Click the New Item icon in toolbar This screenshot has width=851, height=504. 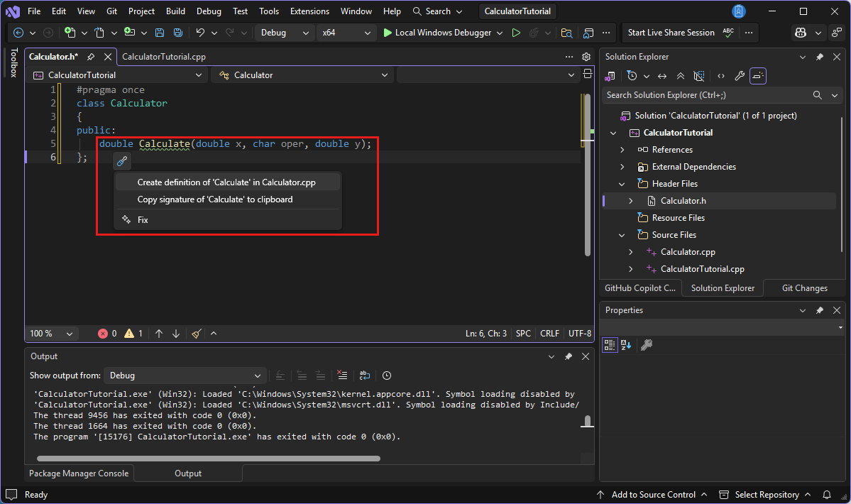click(70, 33)
